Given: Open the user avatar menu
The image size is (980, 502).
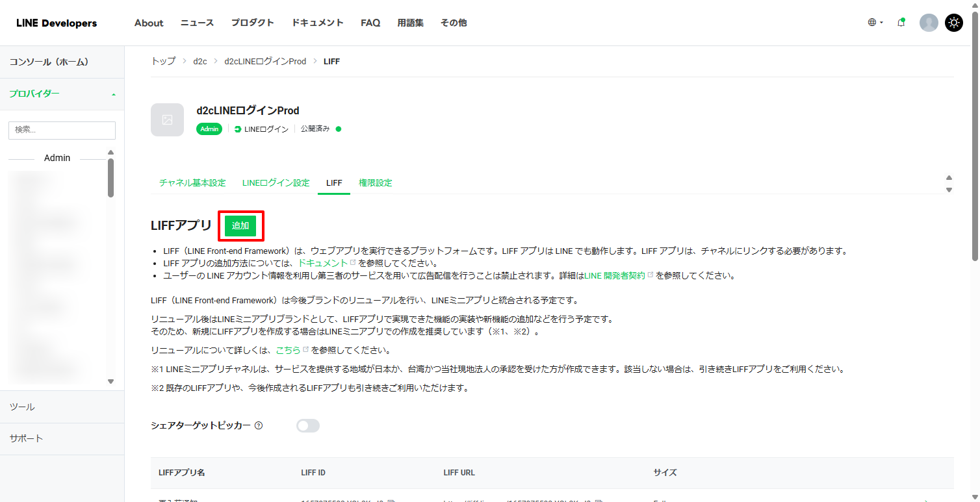Looking at the screenshot, I should [x=929, y=23].
